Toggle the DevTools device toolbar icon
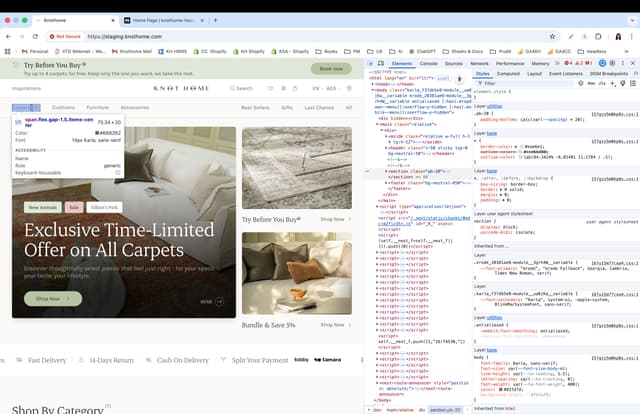 pyautogui.click(x=380, y=63)
